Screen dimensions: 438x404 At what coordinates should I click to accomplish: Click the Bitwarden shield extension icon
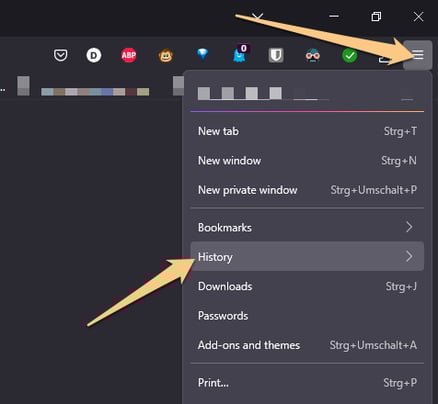[x=276, y=55]
